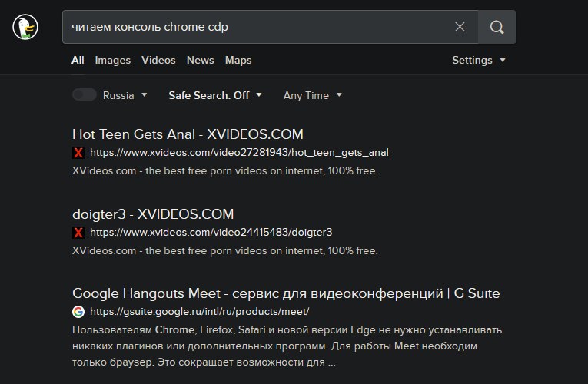This screenshot has height=384, width=588.
Task: Open the Settings dropdown menu
Action: 479,61
